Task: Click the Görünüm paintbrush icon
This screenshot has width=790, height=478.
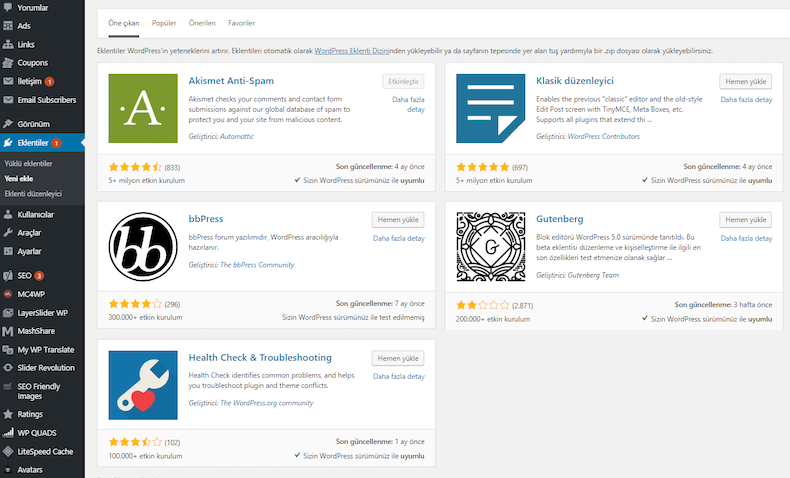Action: [x=8, y=124]
